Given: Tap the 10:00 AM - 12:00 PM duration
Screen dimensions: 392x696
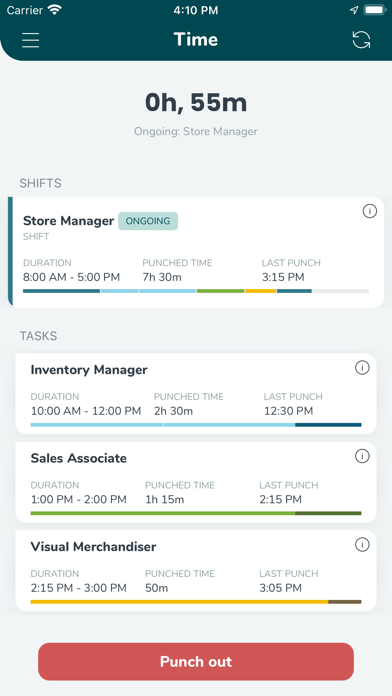Looking at the screenshot, I should coord(86,411).
